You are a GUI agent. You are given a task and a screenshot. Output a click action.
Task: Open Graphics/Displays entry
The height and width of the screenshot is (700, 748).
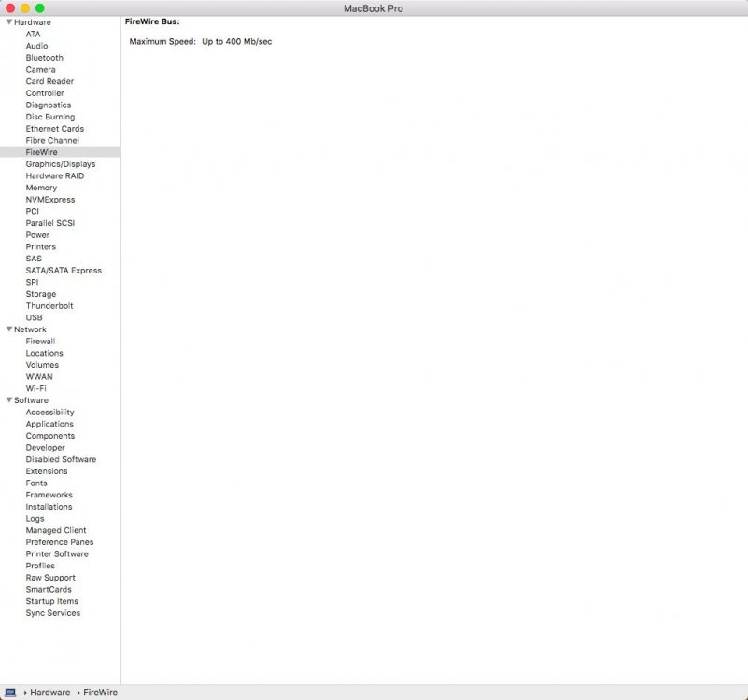pyautogui.click(x=61, y=164)
